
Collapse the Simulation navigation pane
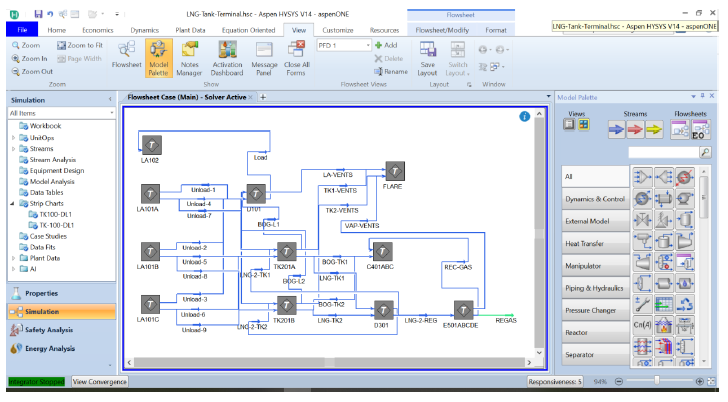point(110,99)
